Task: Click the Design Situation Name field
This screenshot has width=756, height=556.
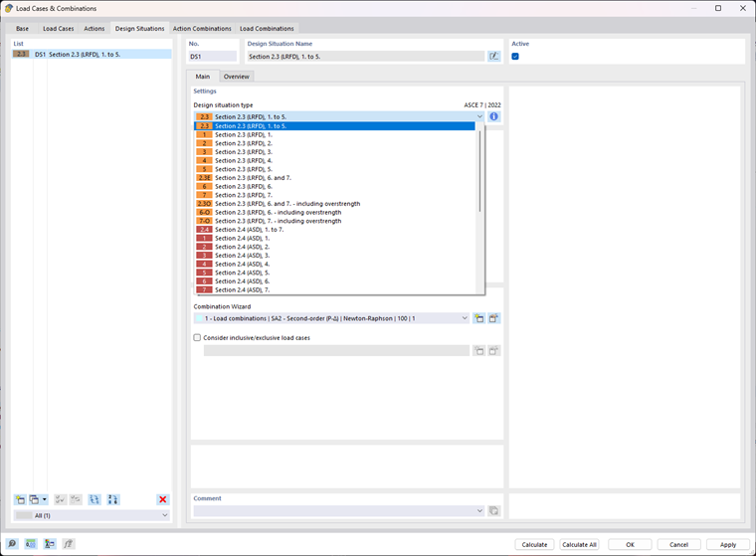Action: 366,57
